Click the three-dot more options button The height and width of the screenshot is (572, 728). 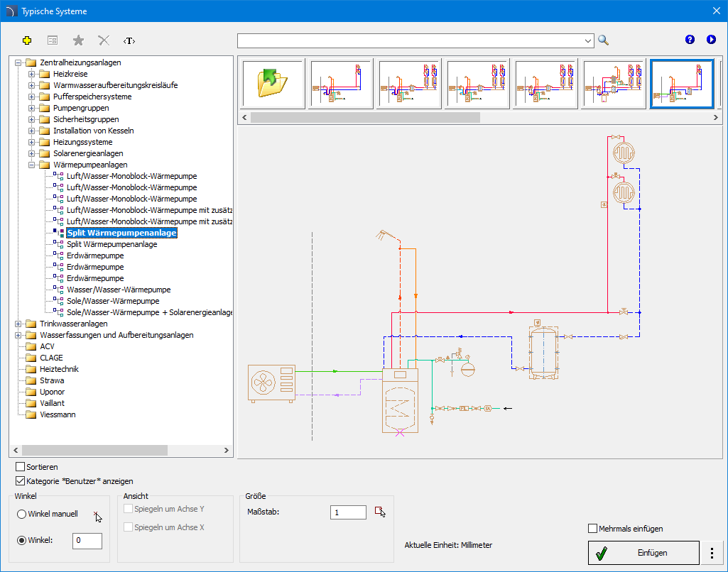click(712, 552)
